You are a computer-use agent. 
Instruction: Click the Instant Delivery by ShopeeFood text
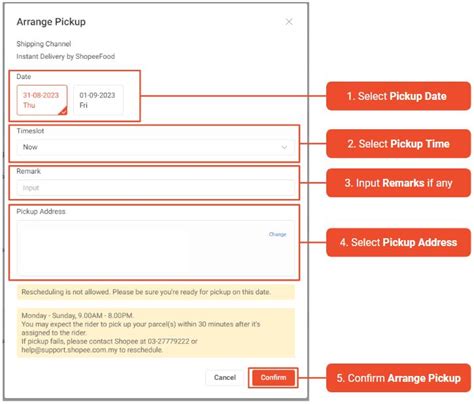point(66,56)
